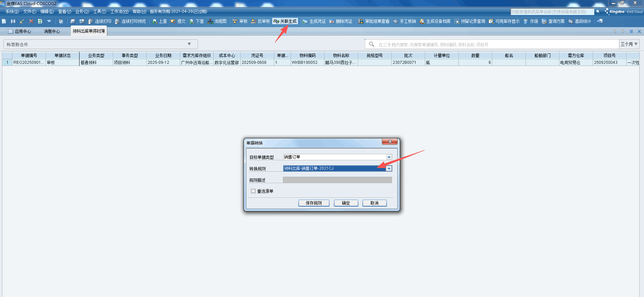Click the red delete X toolbar icon
The width and height of the screenshot is (644, 297).
pyautogui.click(x=31, y=21)
